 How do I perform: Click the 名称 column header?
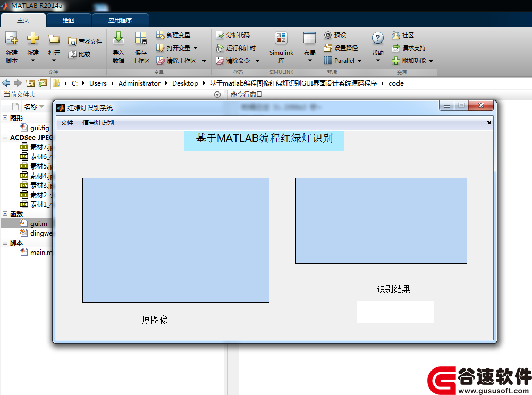tap(31, 106)
